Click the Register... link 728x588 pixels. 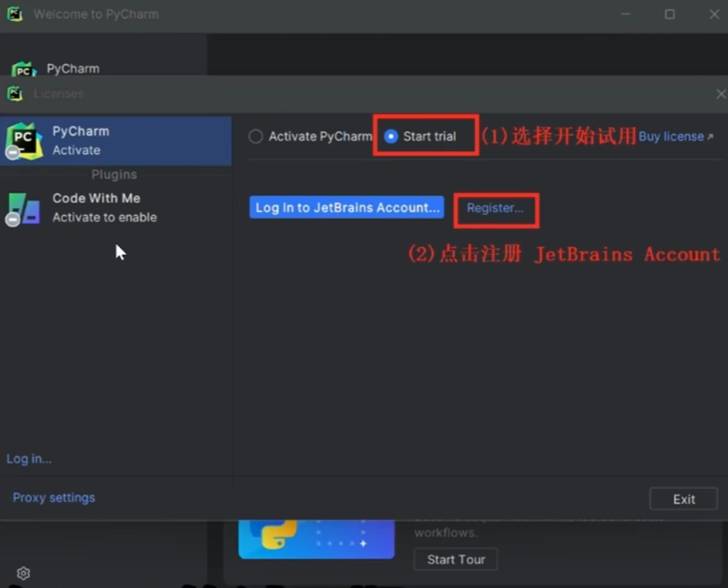click(495, 208)
